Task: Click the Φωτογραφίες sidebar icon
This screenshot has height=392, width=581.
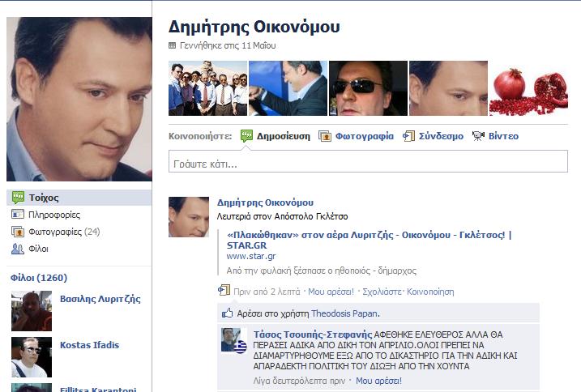Action: click(x=18, y=232)
